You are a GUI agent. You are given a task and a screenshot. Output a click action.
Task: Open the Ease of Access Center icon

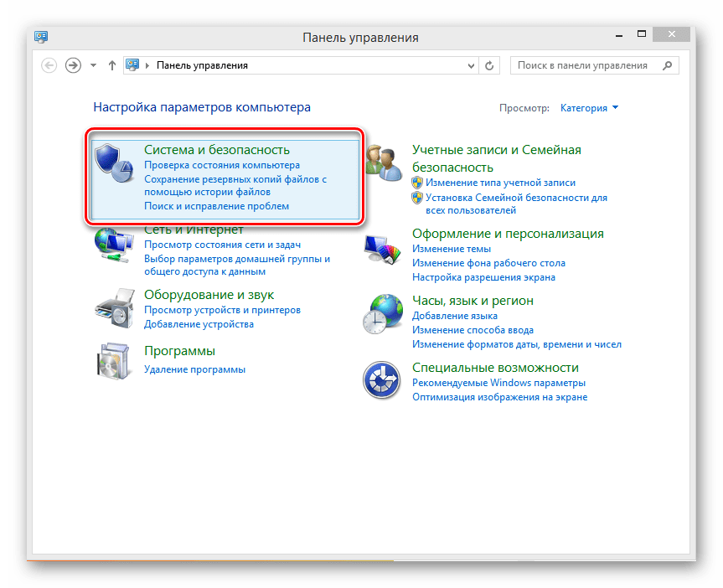381,380
